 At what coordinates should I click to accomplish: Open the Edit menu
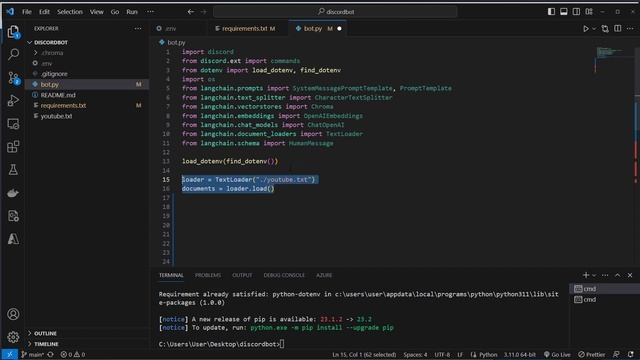tap(44, 12)
